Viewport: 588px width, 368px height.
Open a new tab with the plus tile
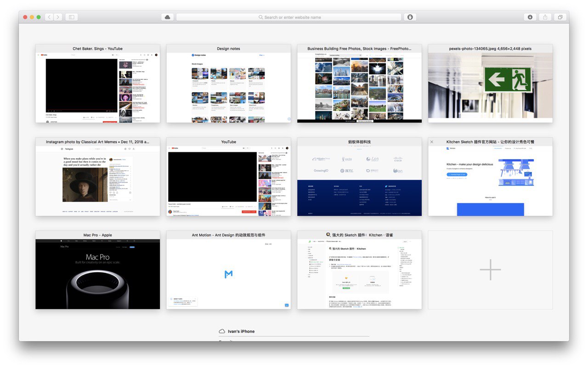(x=490, y=270)
